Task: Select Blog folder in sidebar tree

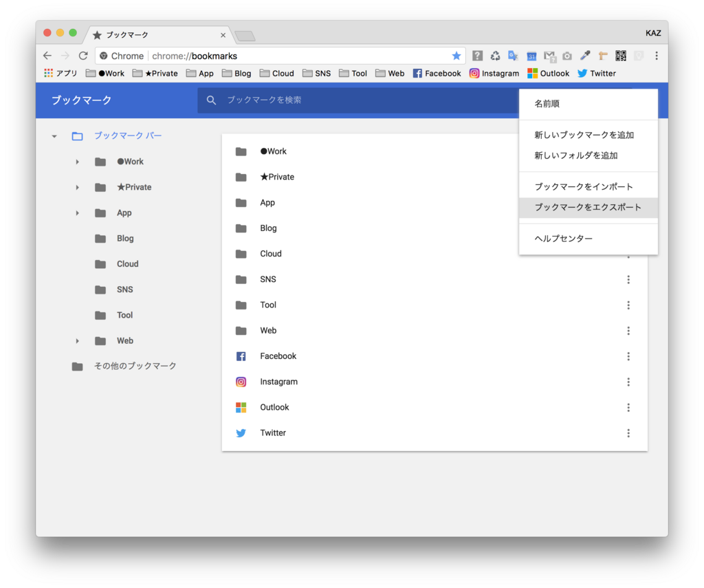Action: [x=115, y=239]
